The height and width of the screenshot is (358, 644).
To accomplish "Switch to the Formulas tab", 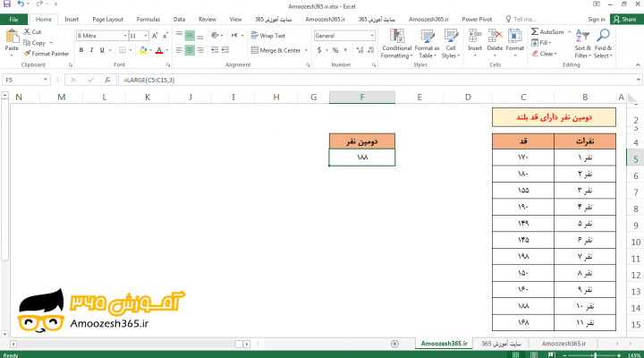I will [x=148, y=20].
